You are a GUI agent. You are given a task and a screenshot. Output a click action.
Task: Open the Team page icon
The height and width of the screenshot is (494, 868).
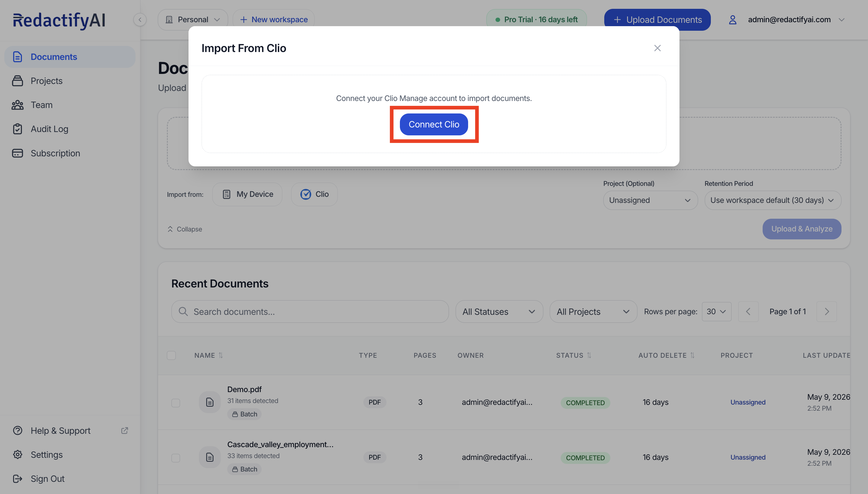(17, 105)
